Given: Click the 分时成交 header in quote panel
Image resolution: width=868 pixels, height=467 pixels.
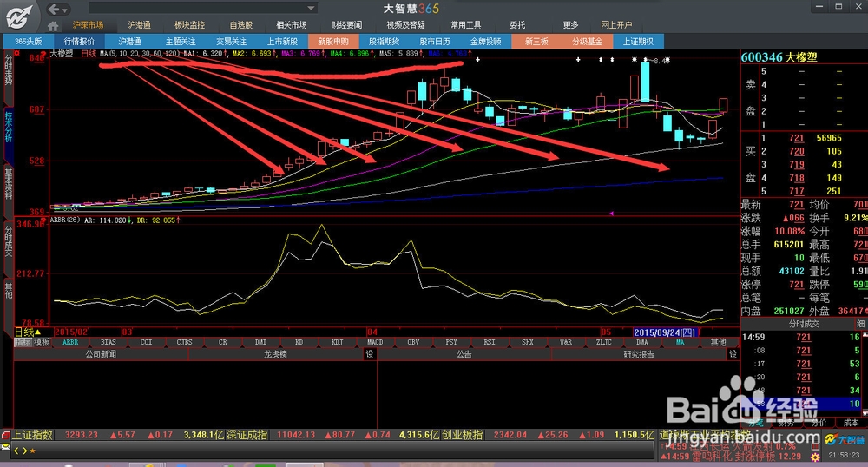Looking at the screenshot, I should point(804,324).
